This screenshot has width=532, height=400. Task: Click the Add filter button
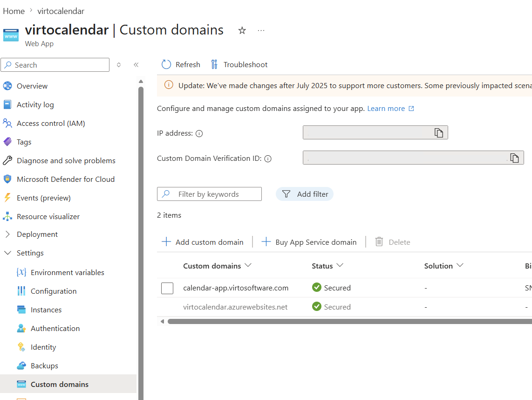(305, 194)
